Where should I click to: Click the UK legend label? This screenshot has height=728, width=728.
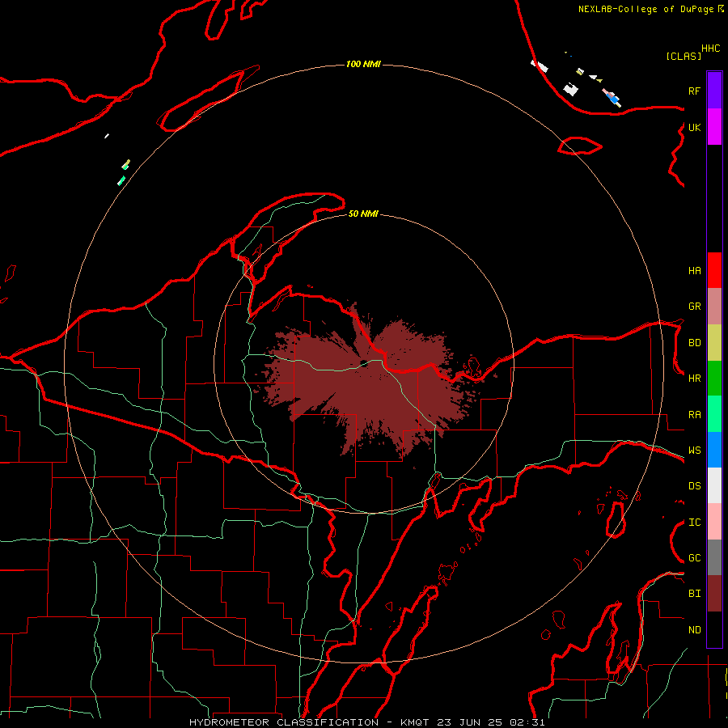click(694, 127)
